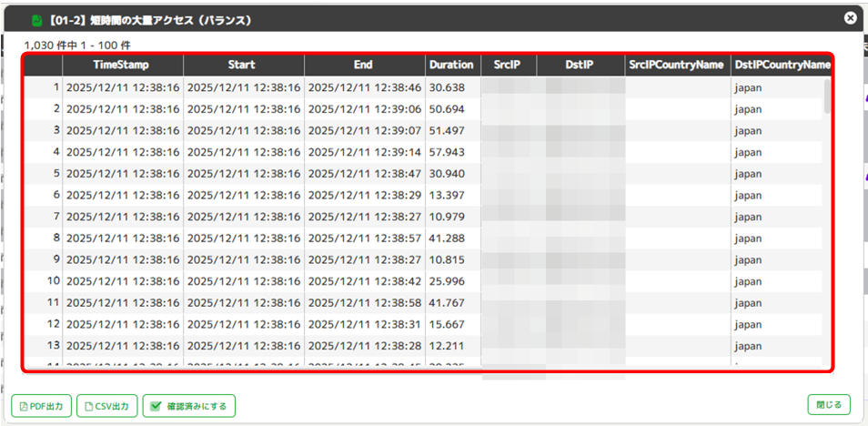Screen dimensions: 868x426
Task: Click End time 2025/12/11 12:38:29
Action: click(x=365, y=195)
